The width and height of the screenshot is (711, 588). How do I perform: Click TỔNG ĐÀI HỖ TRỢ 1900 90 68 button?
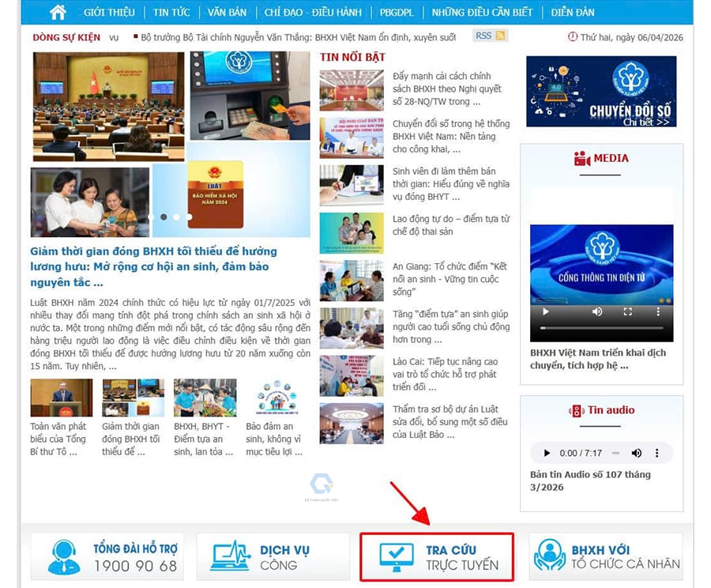tap(107, 556)
